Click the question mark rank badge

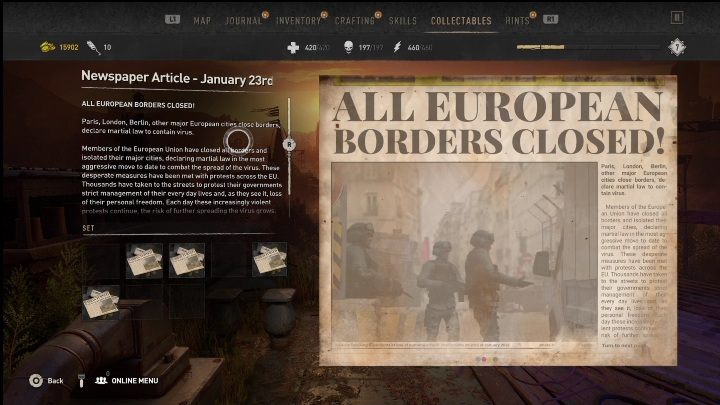point(677,47)
